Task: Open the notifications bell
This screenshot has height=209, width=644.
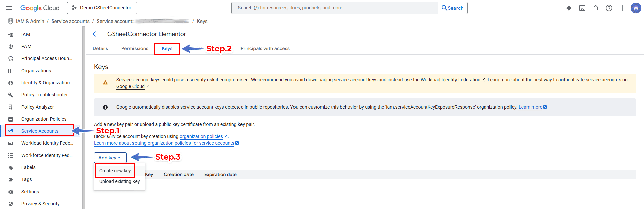Action: click(596, 8)
